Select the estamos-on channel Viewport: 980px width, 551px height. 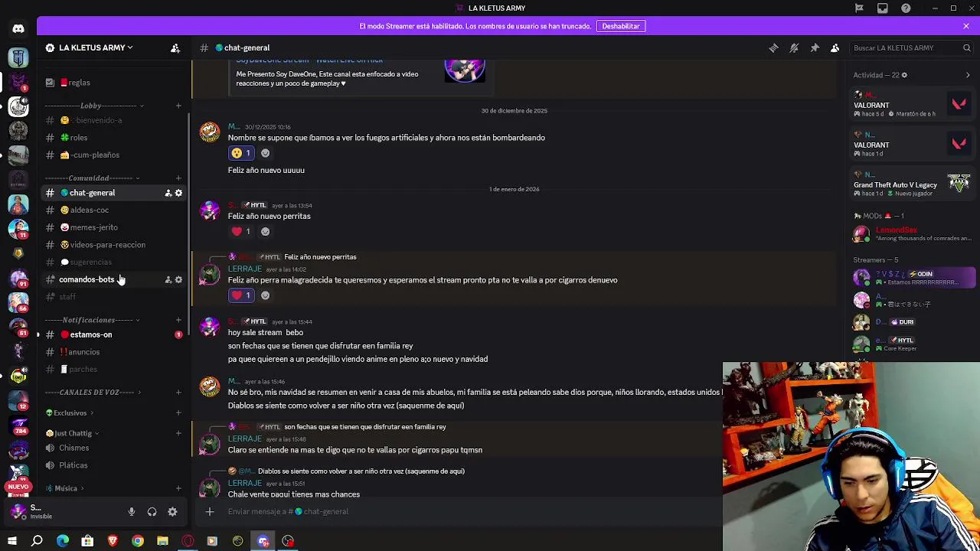(x=90, y=334)
